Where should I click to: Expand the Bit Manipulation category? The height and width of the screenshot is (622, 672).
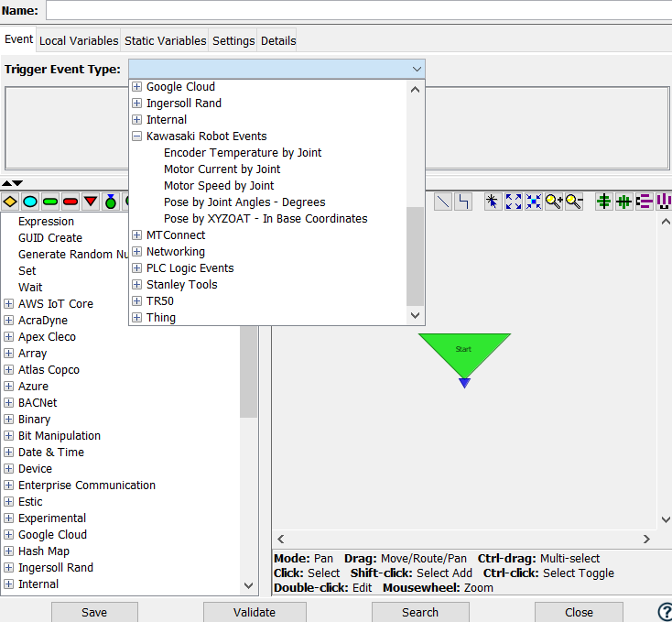8,436
